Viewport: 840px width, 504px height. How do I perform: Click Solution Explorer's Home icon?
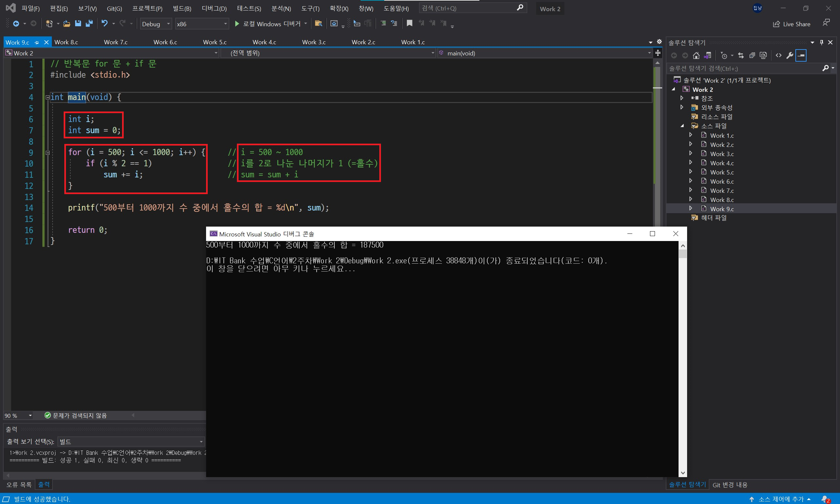pos(696,55)
